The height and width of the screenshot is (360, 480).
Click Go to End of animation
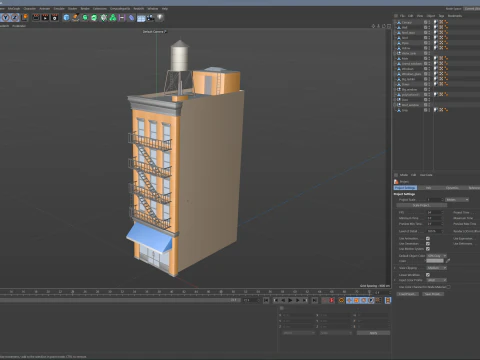pyautogui.click(x=314, y=300)
